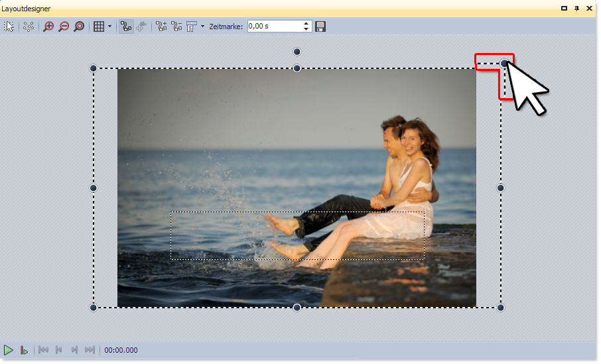Play from the current position marker
The width and height of the screenshot is (601, 364).
[24, 349]
